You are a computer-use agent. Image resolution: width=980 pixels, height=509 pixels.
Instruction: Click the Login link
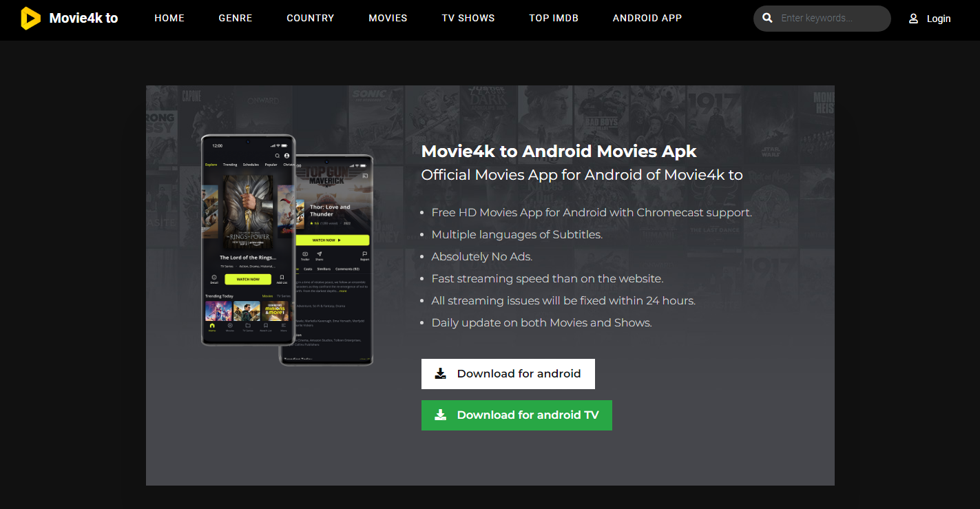tap(939, 19)
